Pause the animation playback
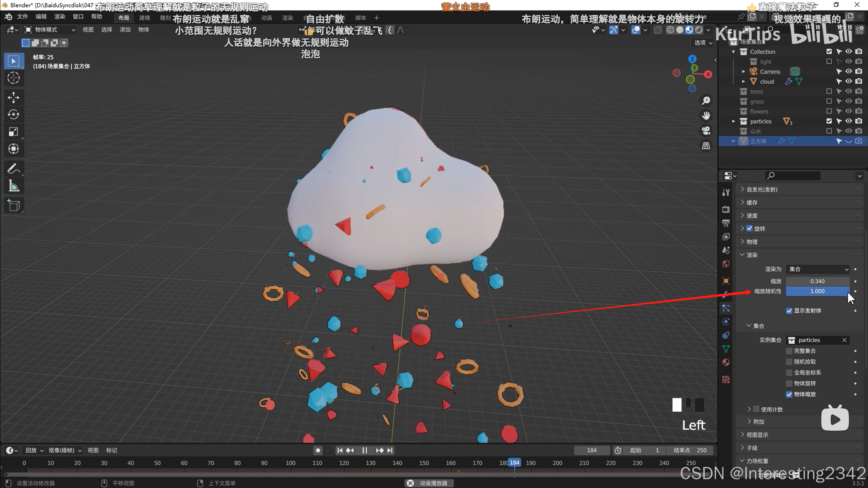Image resolution: width=868 pixels, height=488 pixels. point(365,450)
